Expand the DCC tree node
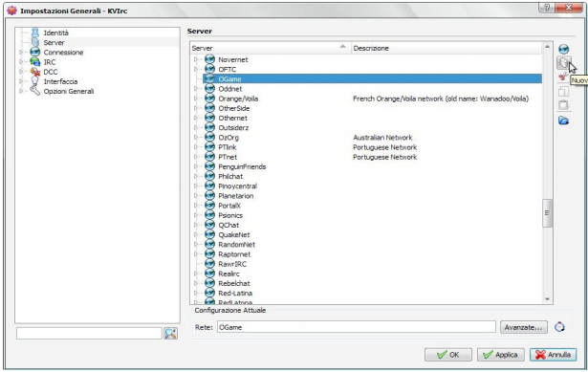The image size is (588, 372). tap(21, 72)
